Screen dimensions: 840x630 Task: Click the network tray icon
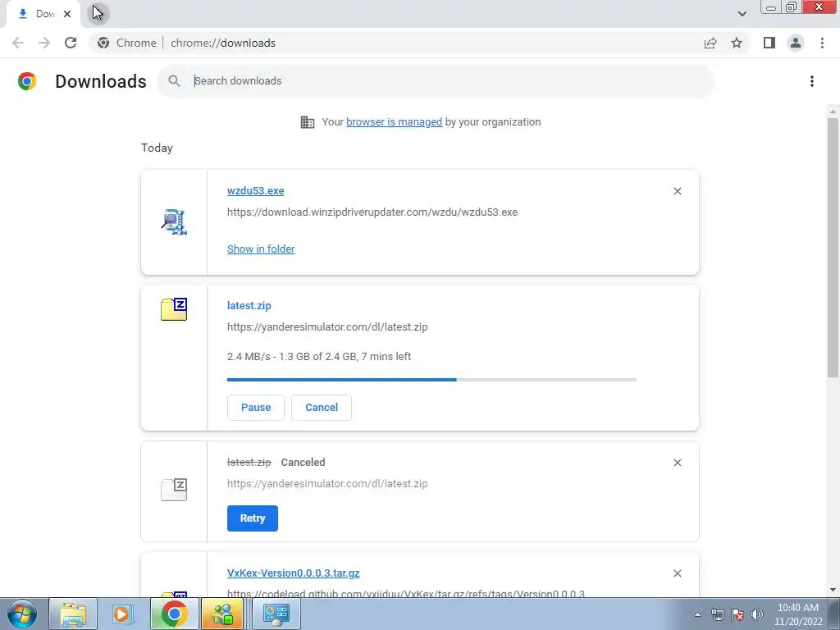[x=717, y=614]
